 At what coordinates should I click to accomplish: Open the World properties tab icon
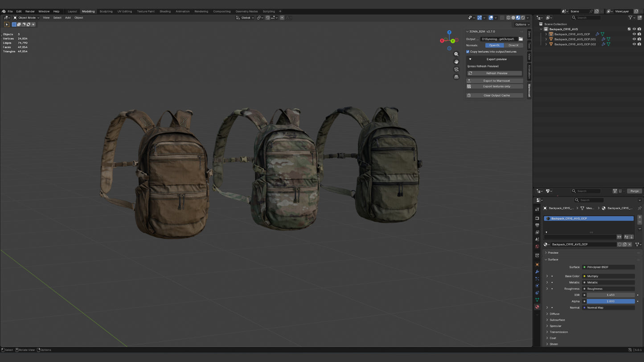tap(537, 247)
